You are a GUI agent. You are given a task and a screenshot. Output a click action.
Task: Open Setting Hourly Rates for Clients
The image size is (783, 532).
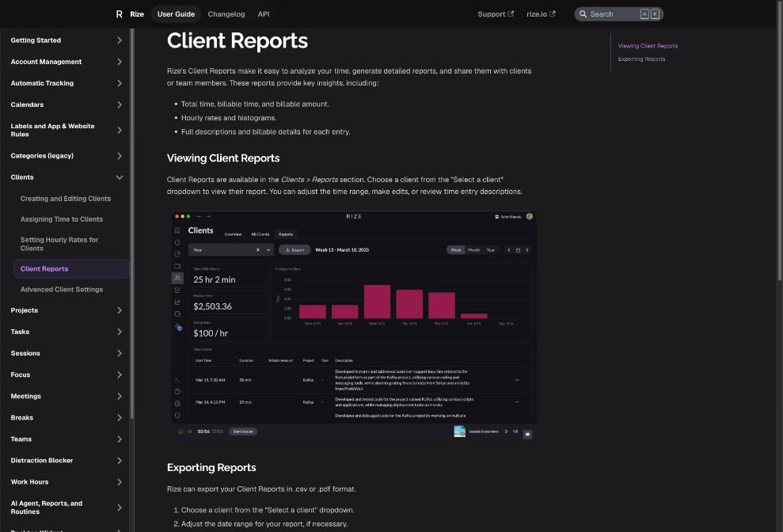coord(59,245)
